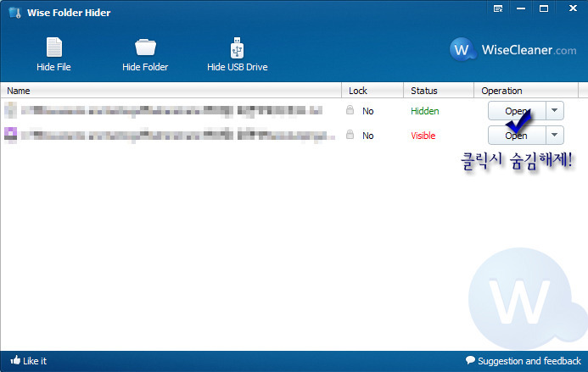Click the file type icon of Hidden row

[x=10, y=110]
